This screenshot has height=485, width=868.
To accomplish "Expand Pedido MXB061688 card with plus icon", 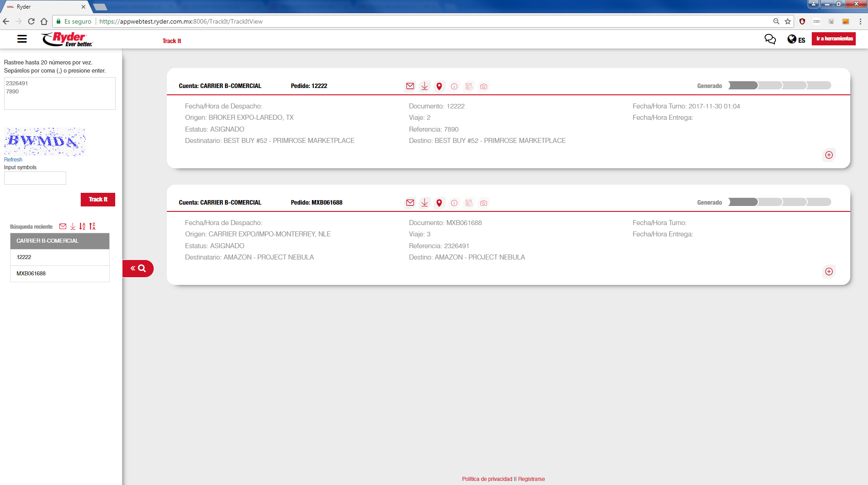I will 829,272.
